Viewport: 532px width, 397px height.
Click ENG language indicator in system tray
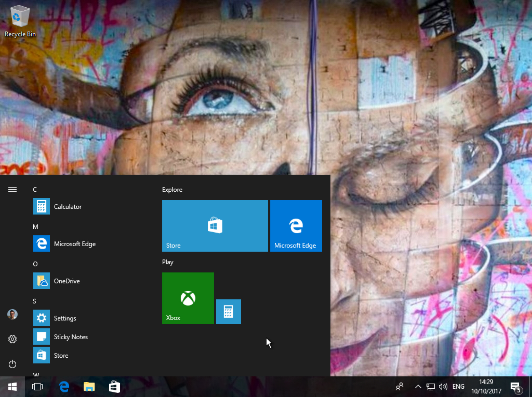[456, 386]
